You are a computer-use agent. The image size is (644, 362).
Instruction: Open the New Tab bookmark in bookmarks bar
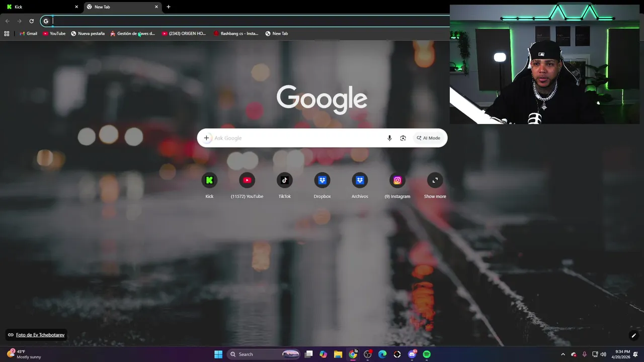[277, 34]
